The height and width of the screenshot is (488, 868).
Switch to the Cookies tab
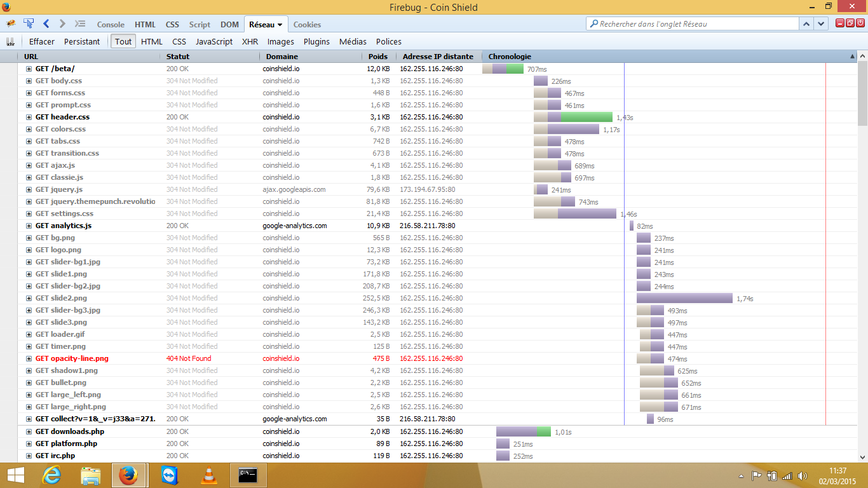pos(307,25)
